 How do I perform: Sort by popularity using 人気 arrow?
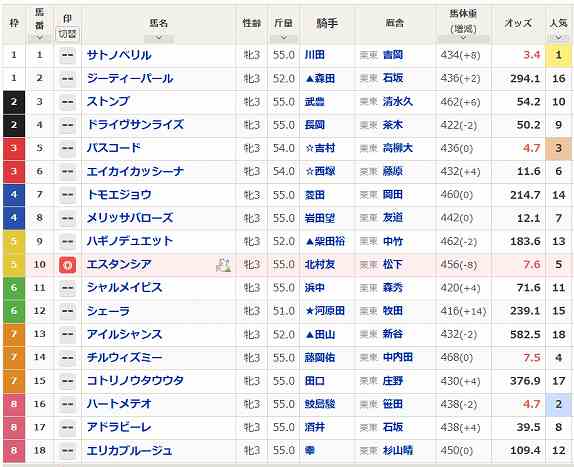pos(558,37)
